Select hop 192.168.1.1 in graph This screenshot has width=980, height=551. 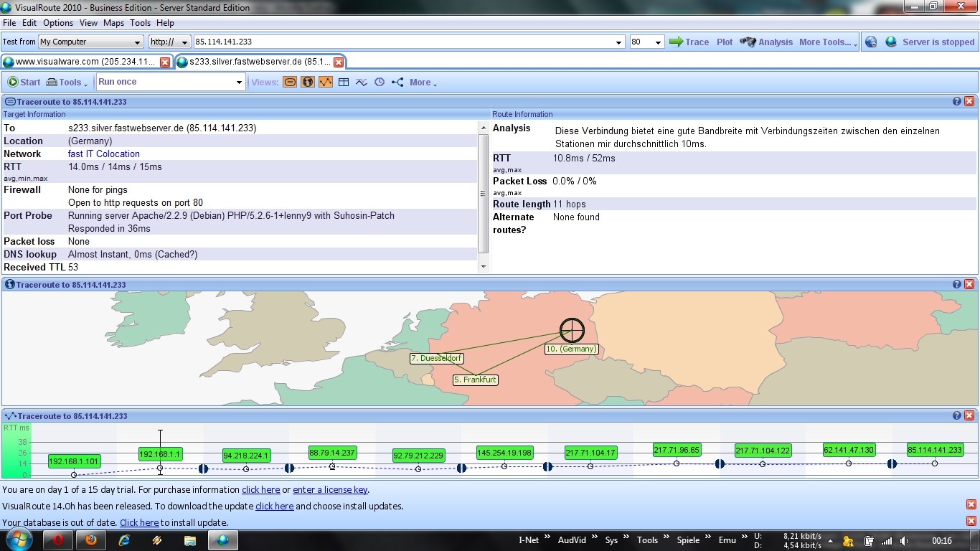tap(160, 454)
